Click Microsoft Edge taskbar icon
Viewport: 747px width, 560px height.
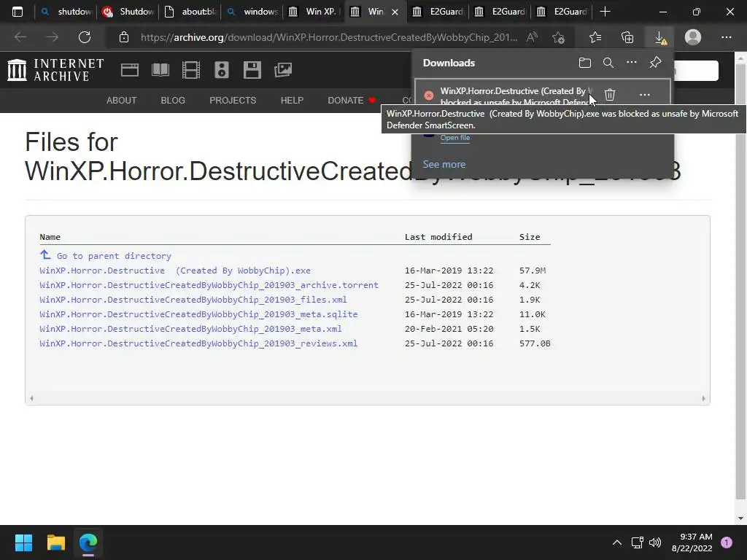coord(88,542)
